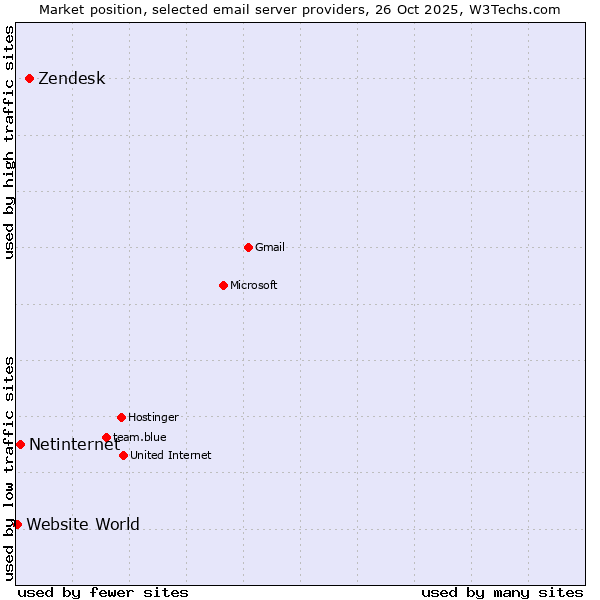Screen dimensions: 600x600
Task: Select the United Internet text label
Action: tap(170, 455)
